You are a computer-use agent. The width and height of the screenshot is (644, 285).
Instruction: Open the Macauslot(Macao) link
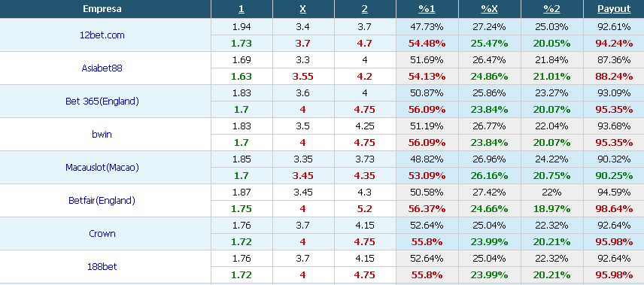102,167
